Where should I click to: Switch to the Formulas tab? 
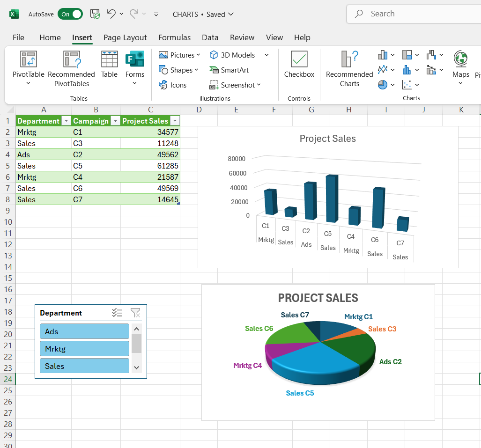click(x=174, y=37)
